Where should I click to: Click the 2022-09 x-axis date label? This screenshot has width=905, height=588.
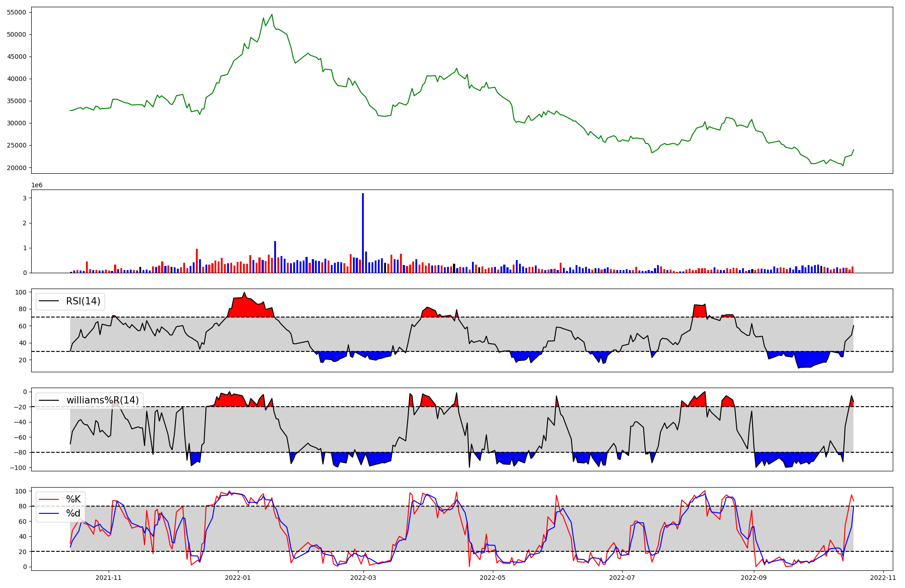(753, 578)
